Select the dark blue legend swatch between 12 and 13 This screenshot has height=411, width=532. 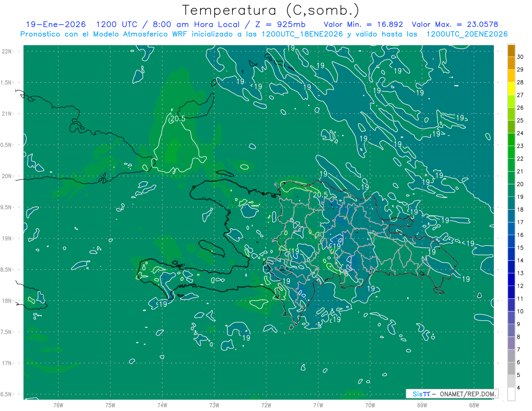pos(511,280)
